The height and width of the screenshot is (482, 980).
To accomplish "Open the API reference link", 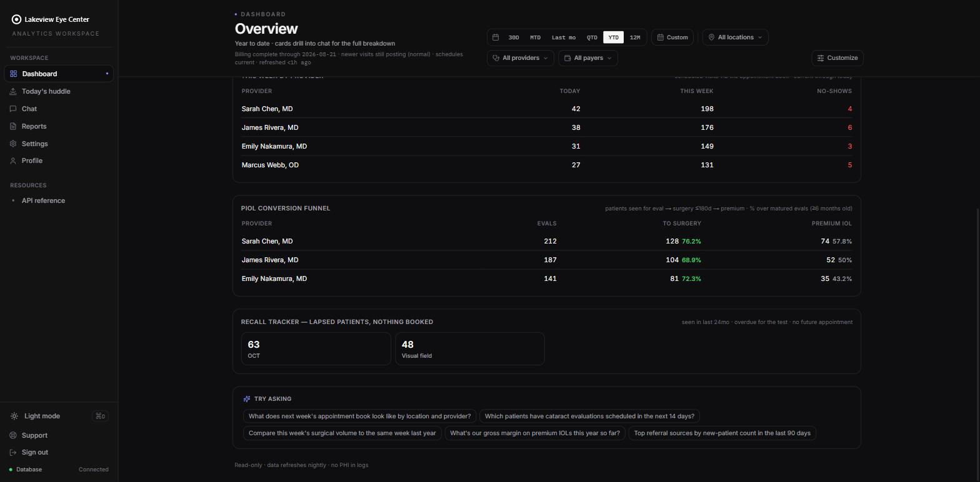I will coord(59,200).
